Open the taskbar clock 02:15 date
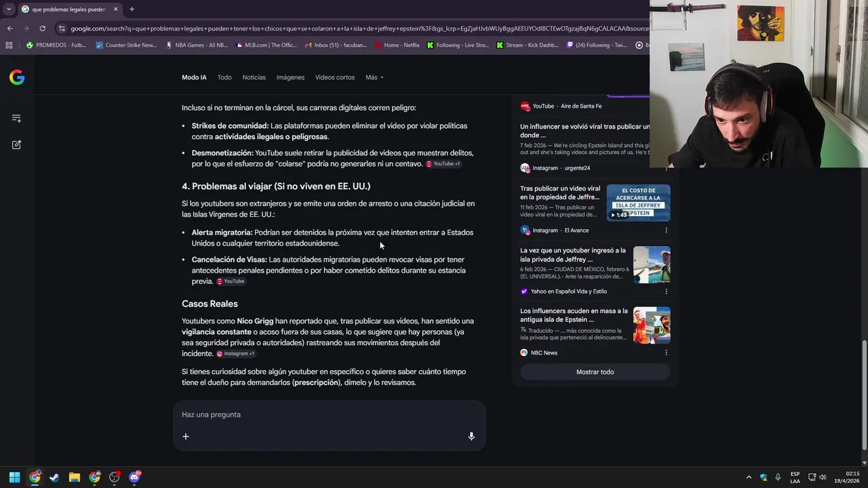The height and width of the screenshot is (488, 868). 847,477
